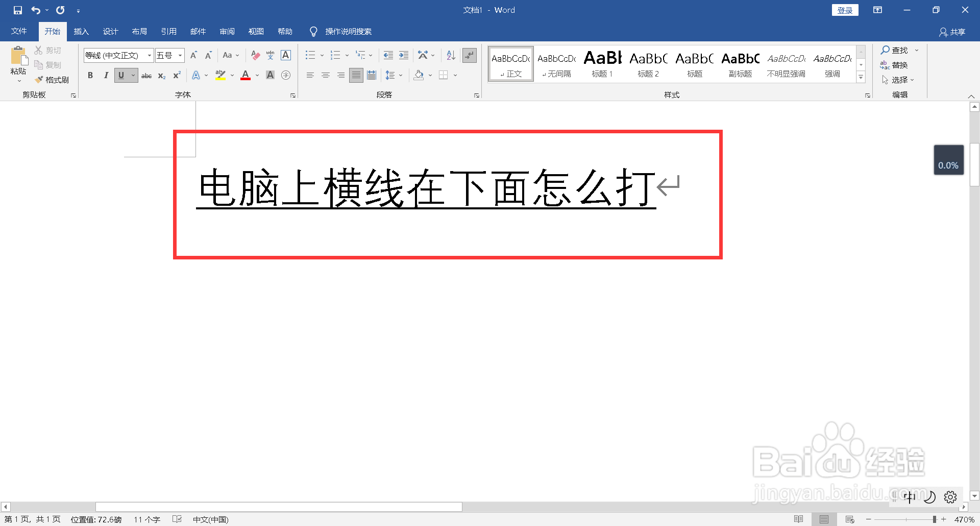Switch to the 插入 ribbon tab
Screen dimensions: 980x526
(81, 31)
